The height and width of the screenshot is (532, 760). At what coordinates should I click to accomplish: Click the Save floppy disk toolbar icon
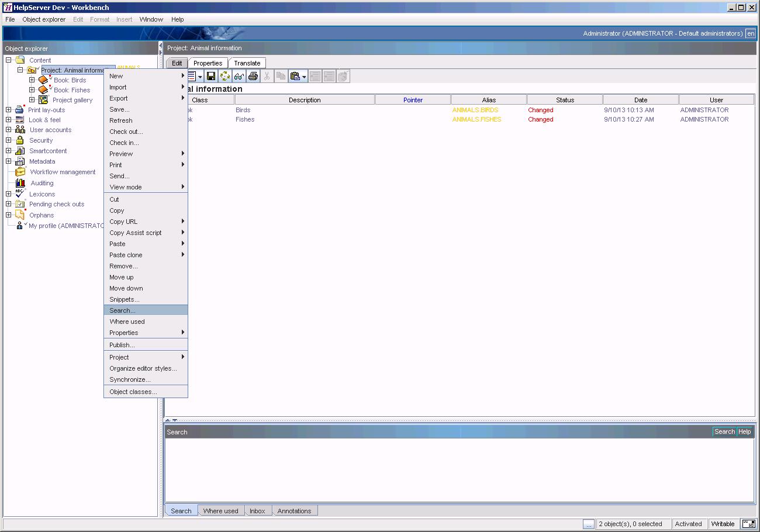pos(211,76)
